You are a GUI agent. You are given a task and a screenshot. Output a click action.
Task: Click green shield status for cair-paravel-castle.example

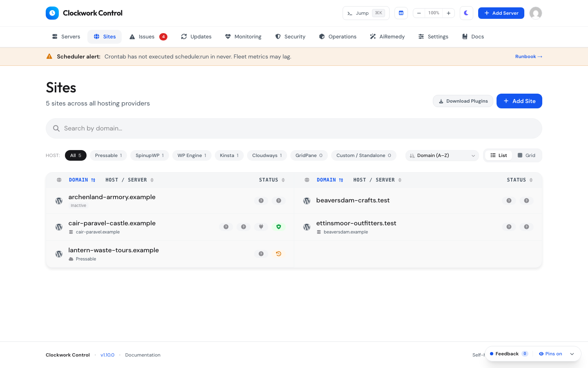tap(278, 227)
